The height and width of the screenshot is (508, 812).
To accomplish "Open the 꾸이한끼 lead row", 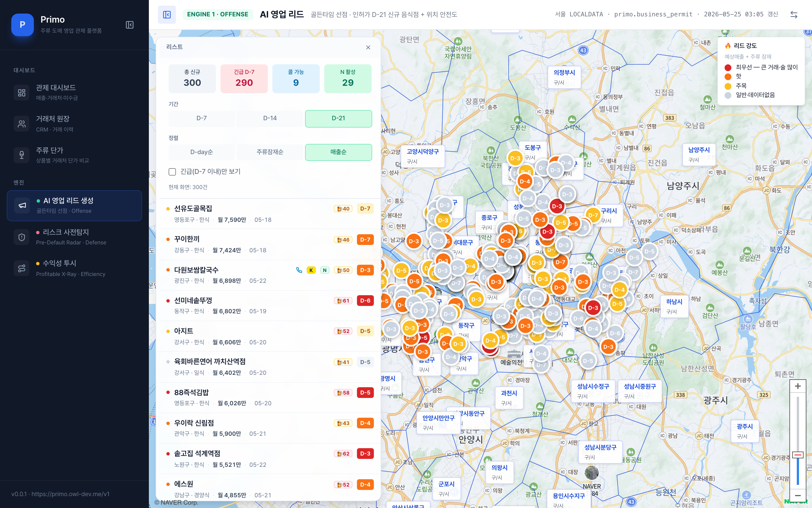I will click(270, 244).
